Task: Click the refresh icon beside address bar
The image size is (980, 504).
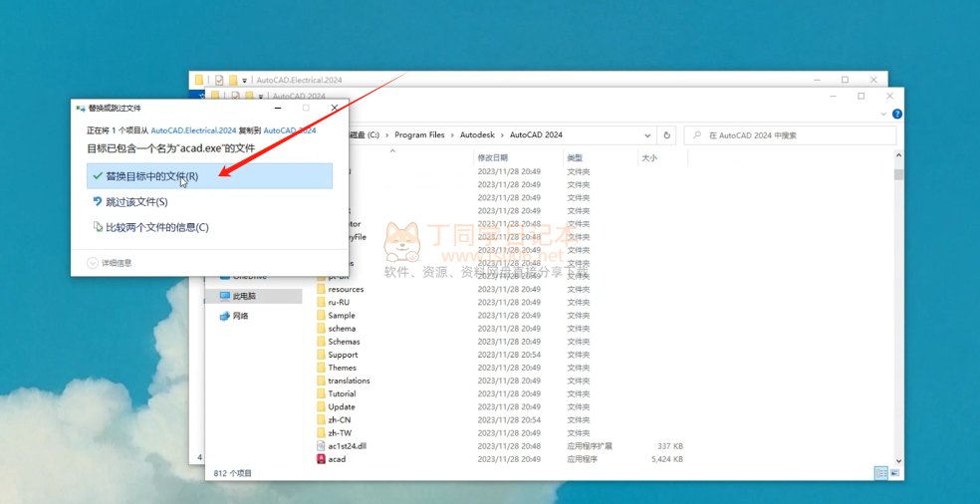Action: [666, 134]
